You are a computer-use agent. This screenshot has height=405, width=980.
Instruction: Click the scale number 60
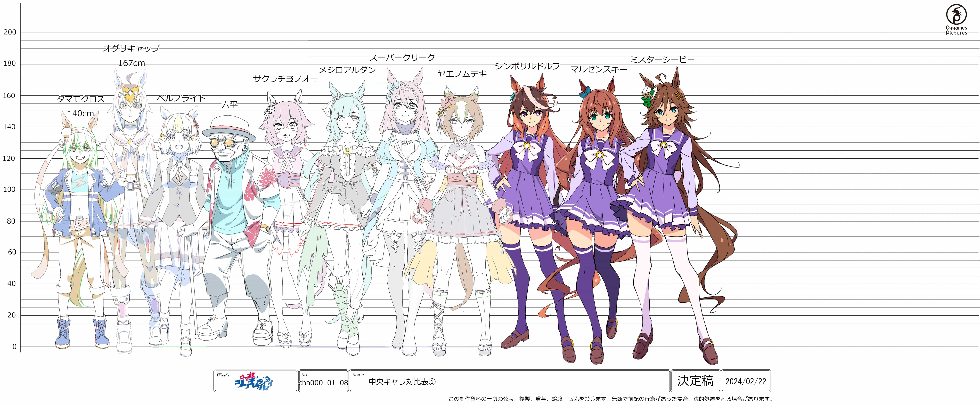point(11,252)
